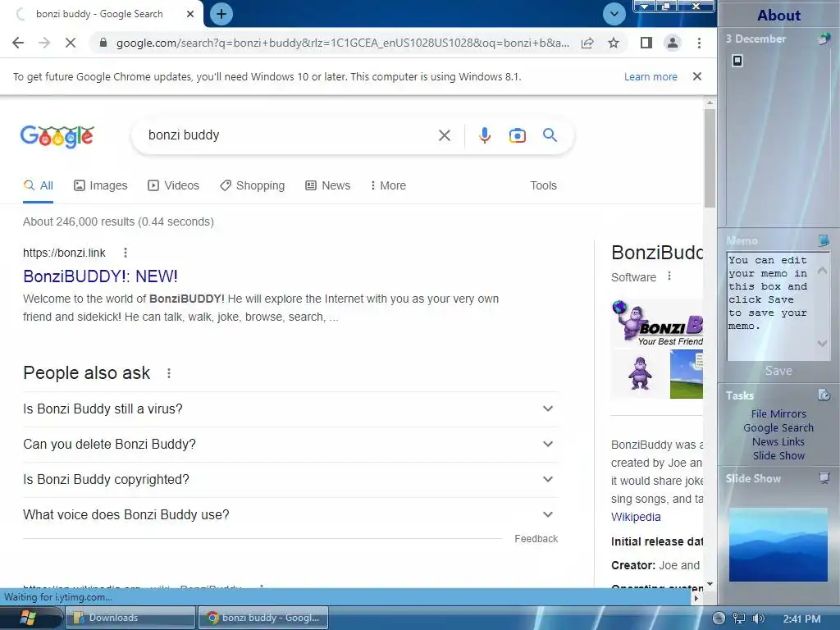The image size is (840, 630).
Task: Toggle the Chrome side panel
Action: click(x=646, y=43)
